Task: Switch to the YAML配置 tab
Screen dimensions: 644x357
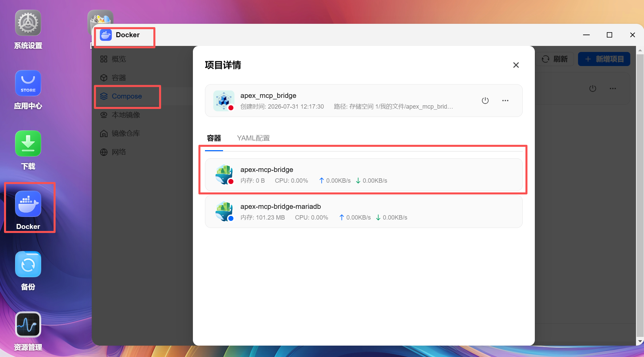Action: click(x=254, y=138)
